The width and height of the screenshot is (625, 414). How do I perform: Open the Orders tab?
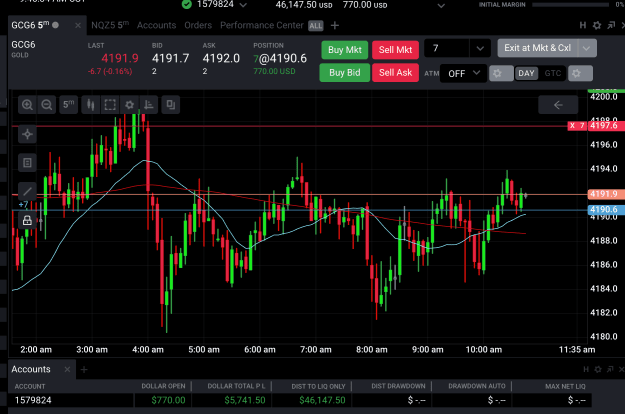pos(198,26)
